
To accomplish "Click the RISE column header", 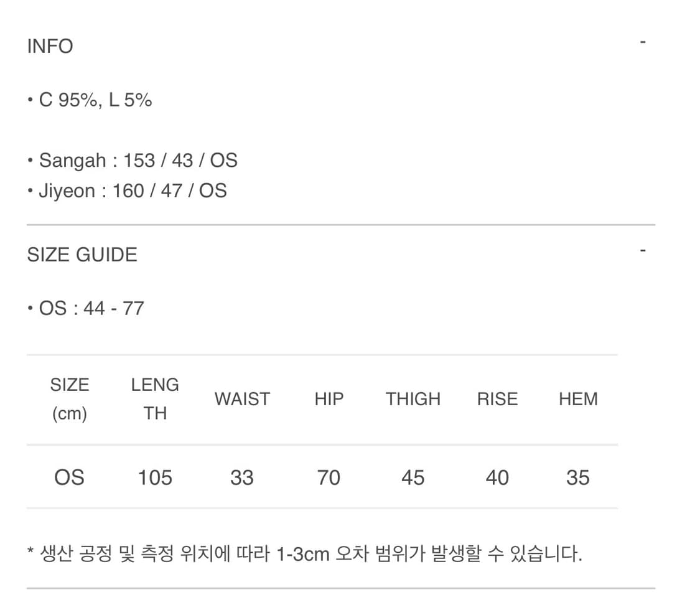I will (x=497, y=398).
